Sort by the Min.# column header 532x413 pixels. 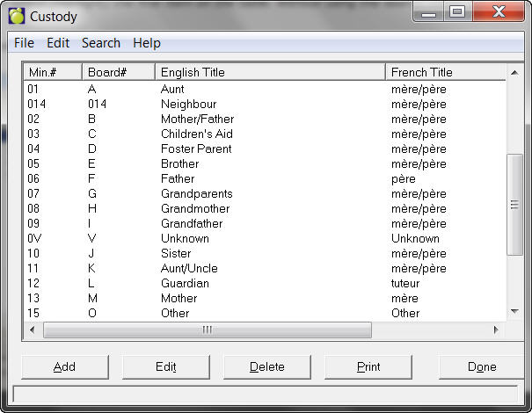click(x=52, y=72)
